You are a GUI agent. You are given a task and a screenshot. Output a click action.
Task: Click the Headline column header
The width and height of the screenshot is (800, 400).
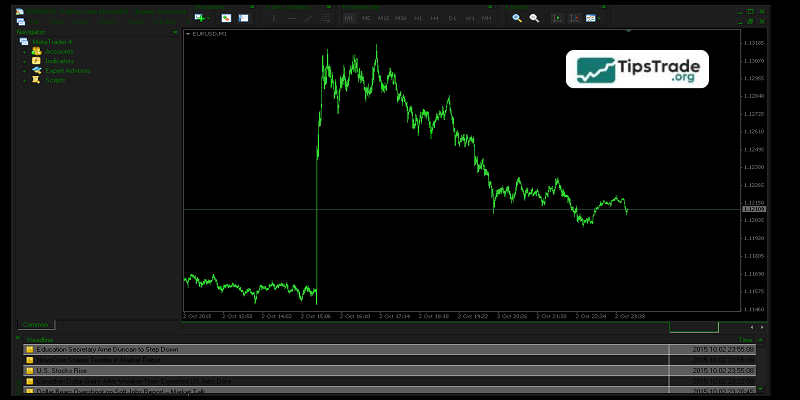[40, 340]
